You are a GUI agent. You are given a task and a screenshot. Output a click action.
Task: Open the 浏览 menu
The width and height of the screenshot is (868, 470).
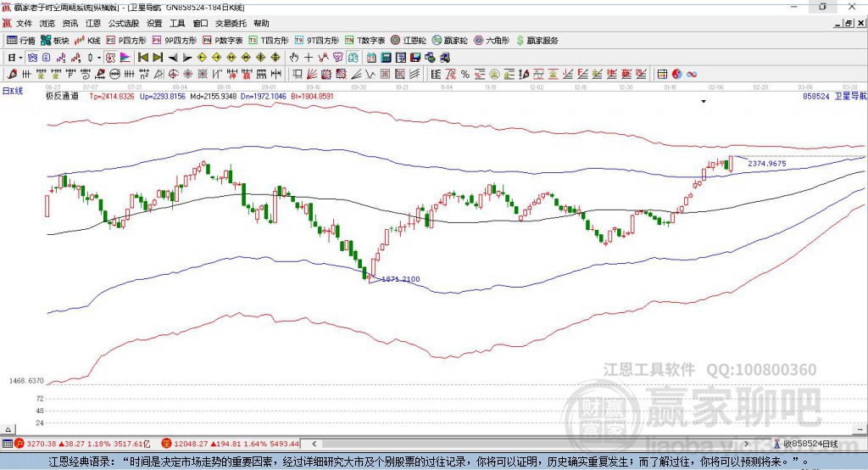point(47,23)
